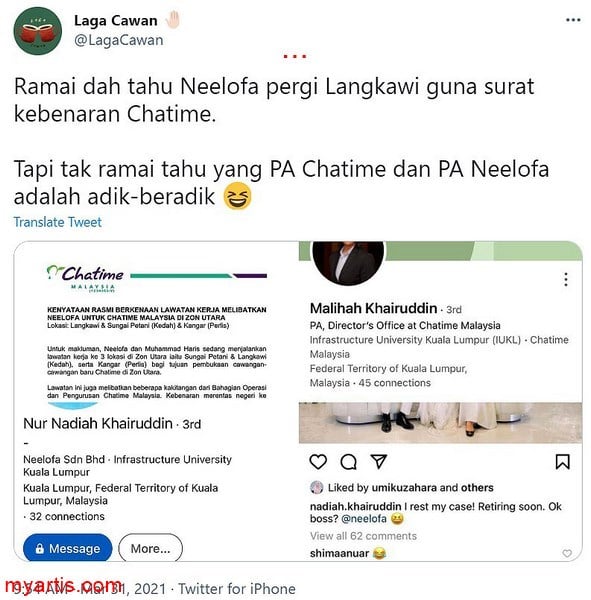Click the Liked by umikuzahara avatar icon
Image resolution: width=591 pixels, height=600 pixels.
point(317,488)
